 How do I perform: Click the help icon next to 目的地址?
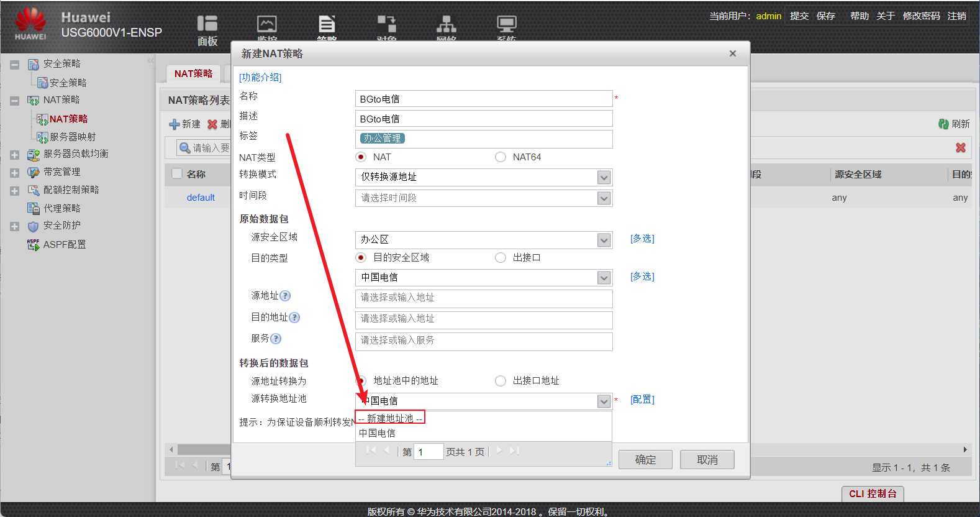(294, 318)
